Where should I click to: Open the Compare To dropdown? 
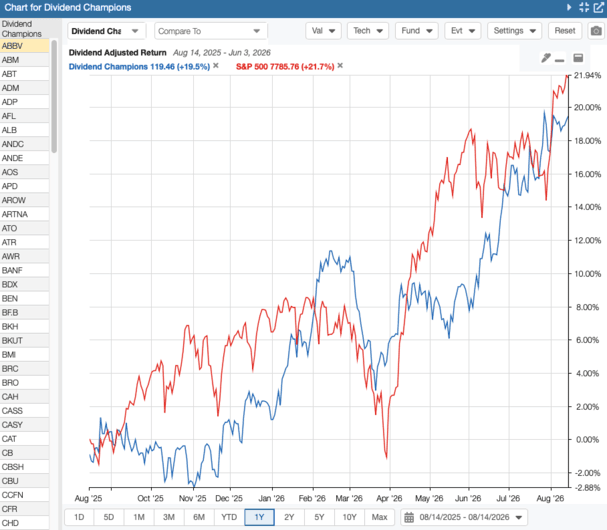(210, 31)
